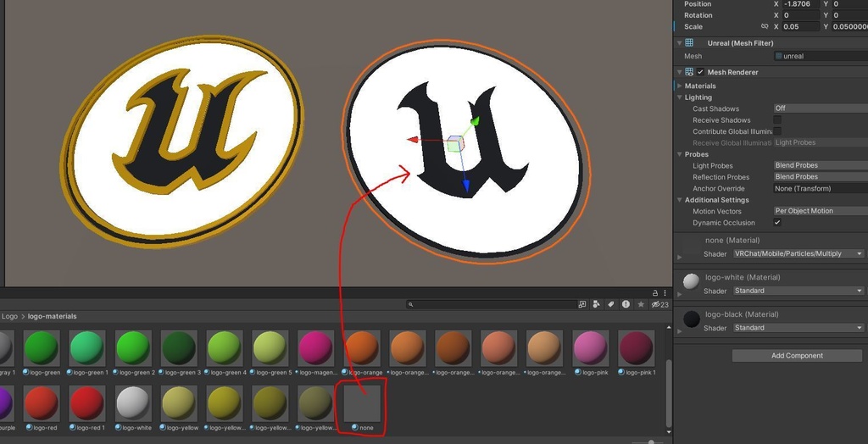Collapse the Additional Settings section
This screenshot has height=444, width=868.
point(680,200)
